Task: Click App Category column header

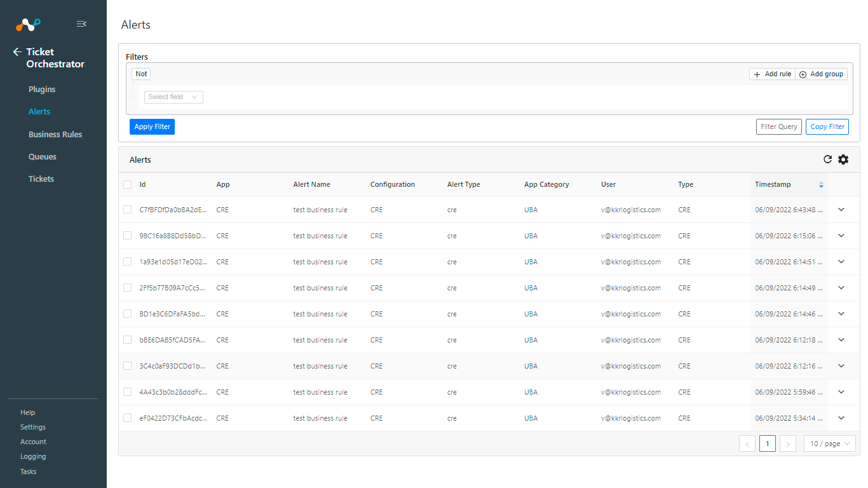Action: click(x=546, y=184)
